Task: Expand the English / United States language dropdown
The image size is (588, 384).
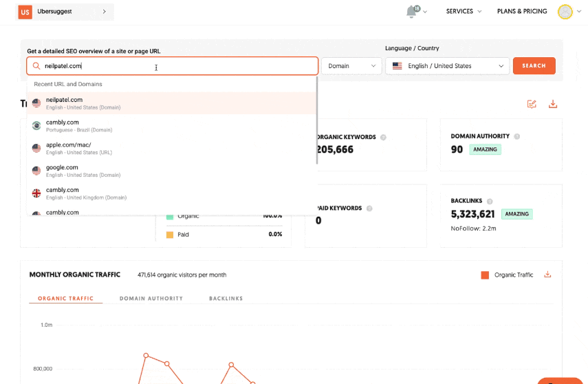Action: point(447,66)
